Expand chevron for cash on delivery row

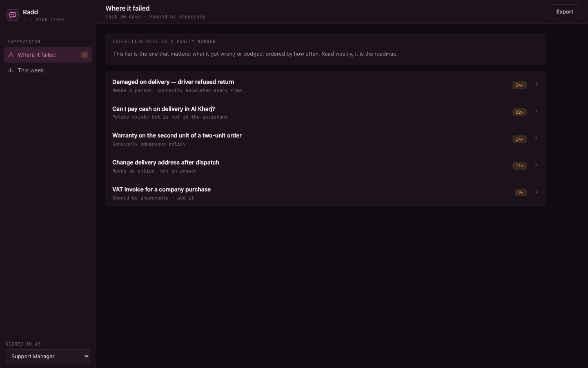[537, 111]
